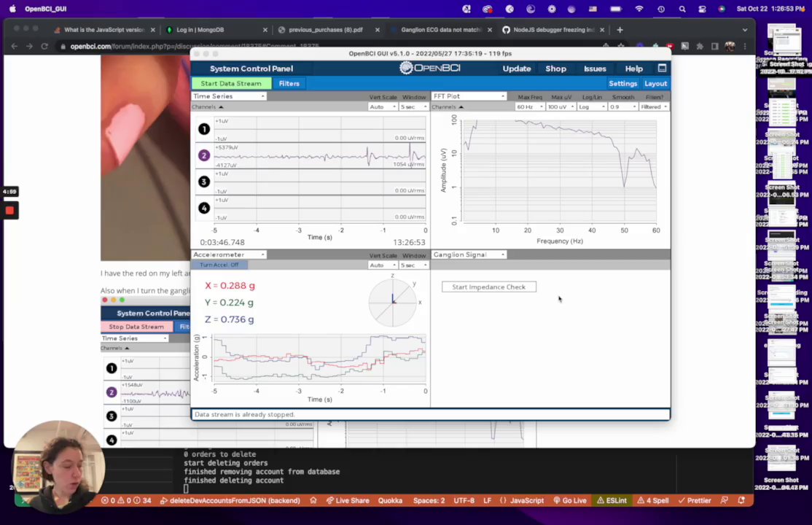Open the FFT Plot widget selector dropdown
812x525 pixels.
(x=469, y=96)
